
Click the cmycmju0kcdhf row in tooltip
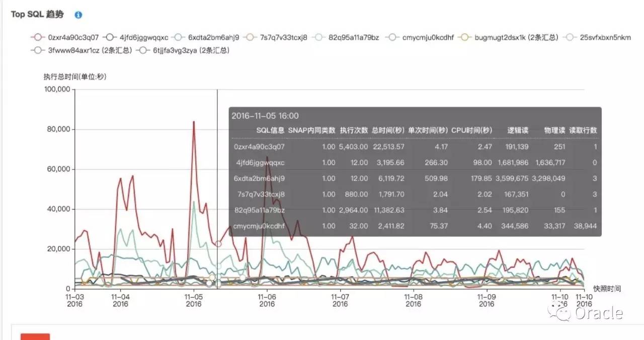[x=415, y=226]
